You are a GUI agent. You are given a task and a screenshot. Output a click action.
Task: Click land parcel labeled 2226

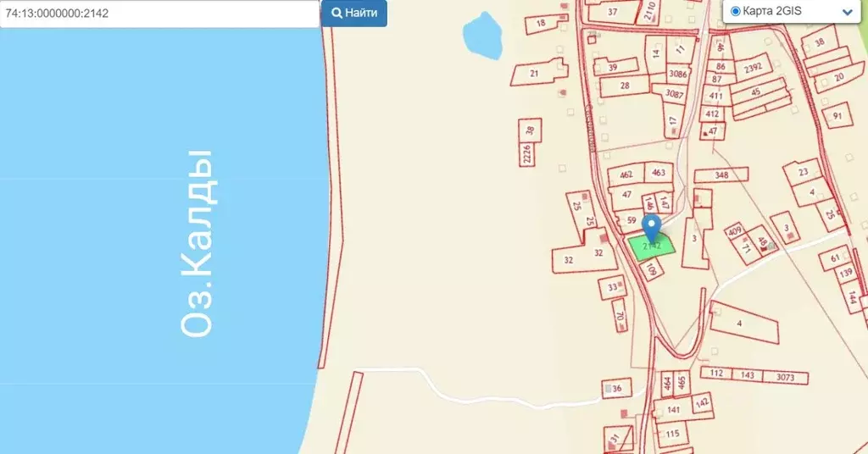pos(526,154)
